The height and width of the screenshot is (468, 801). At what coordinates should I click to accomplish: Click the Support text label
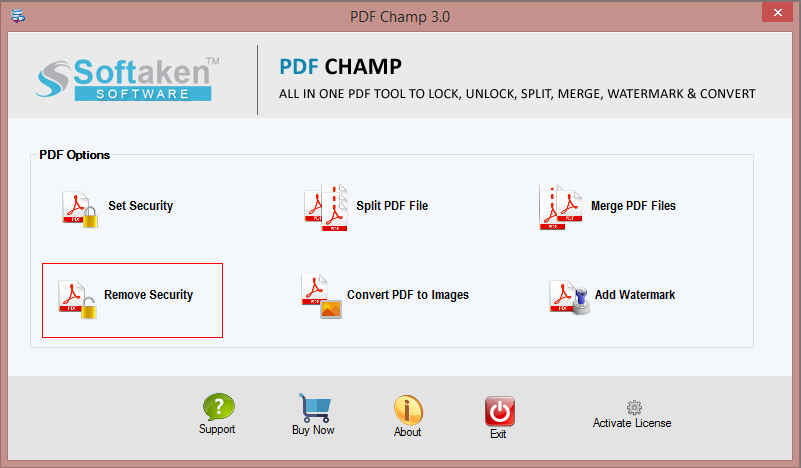(217, 429)
